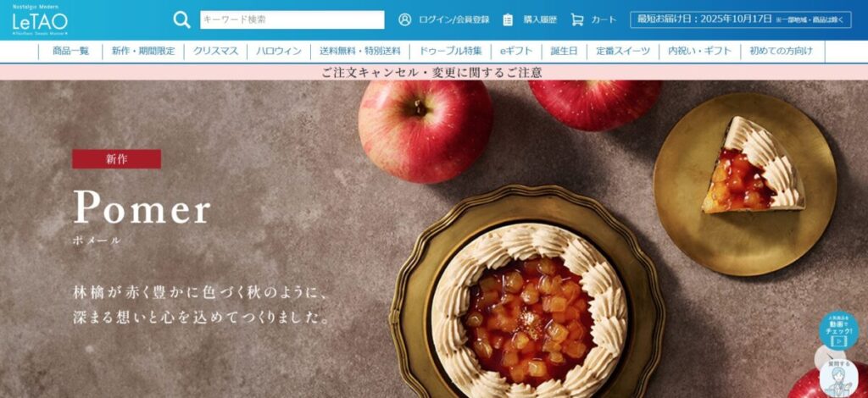
Task: Open ドゥーブル特集 menu item
Action: [x=451, y=52]
